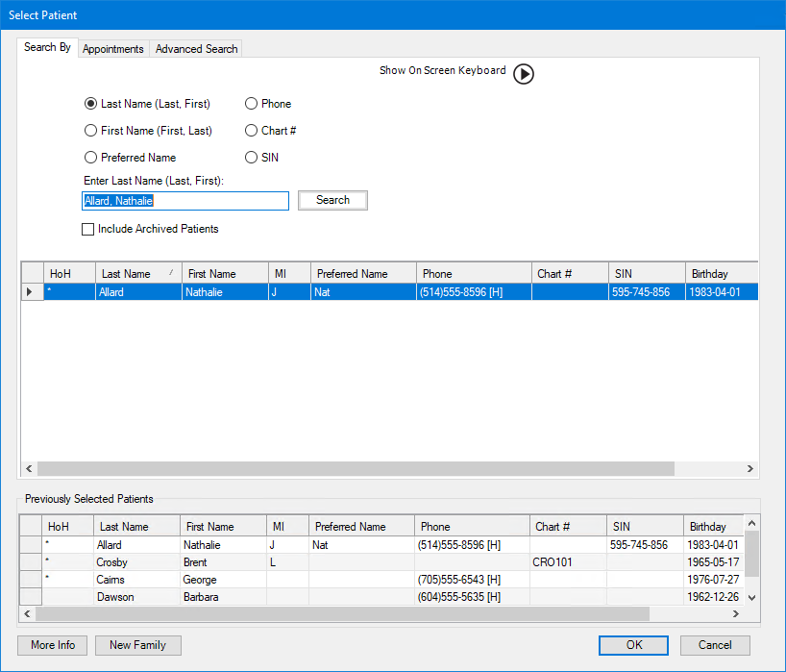Open the Advanced Search tab

point(196,49)
